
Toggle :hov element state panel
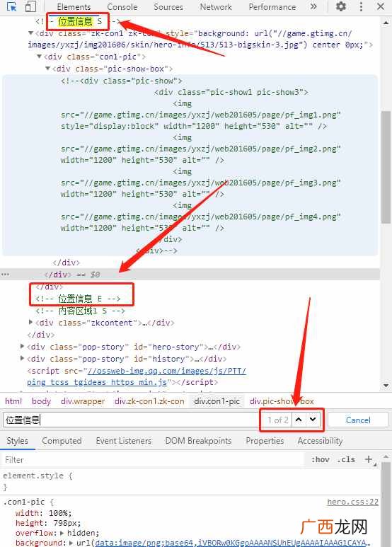(x=320, y=459)
